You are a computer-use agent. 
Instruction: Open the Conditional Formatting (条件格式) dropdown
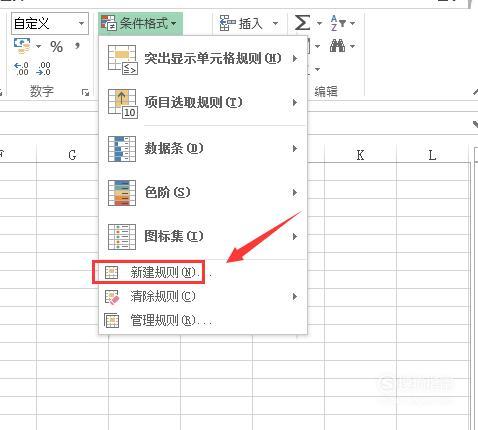point(140,23)
